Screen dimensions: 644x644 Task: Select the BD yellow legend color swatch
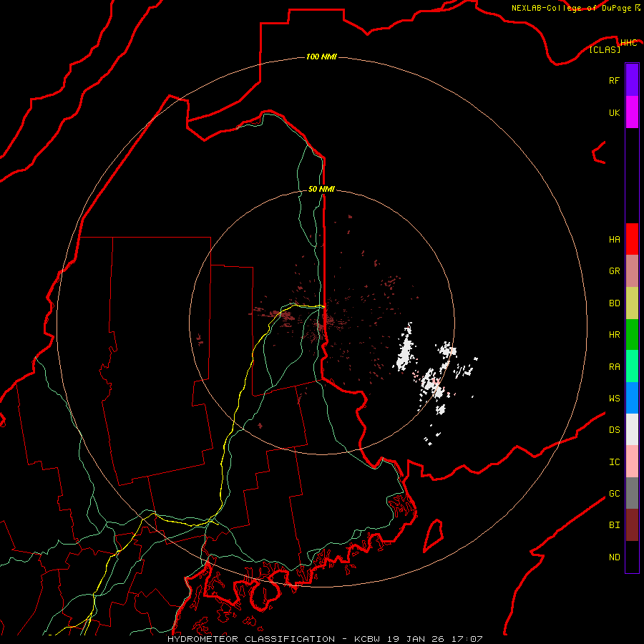(632, 303)
